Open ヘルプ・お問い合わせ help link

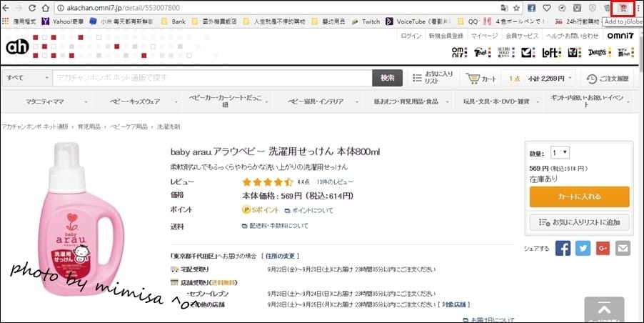coord(573,36)
